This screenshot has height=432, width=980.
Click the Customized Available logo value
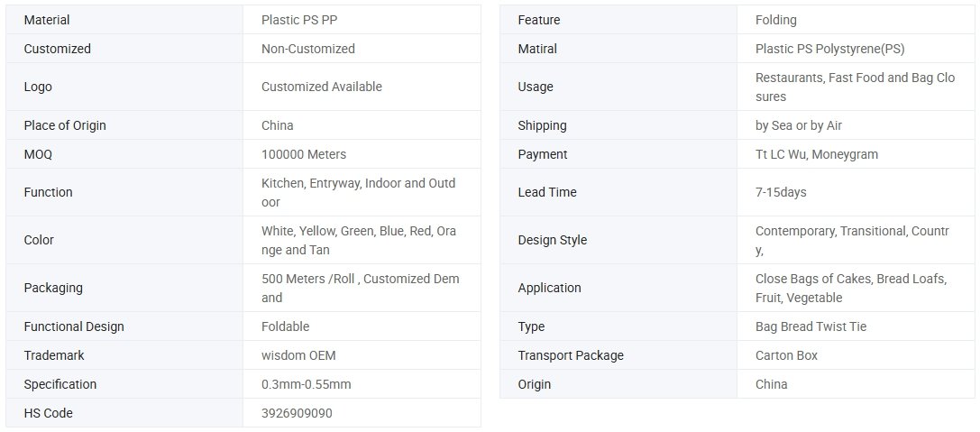[322, 87]
